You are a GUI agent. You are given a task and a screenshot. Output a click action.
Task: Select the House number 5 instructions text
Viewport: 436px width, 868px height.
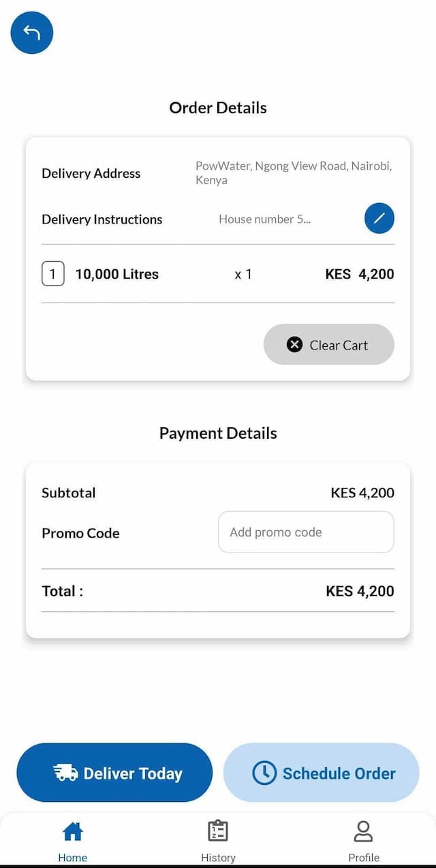pyautogui.click(x=264, y=219)
